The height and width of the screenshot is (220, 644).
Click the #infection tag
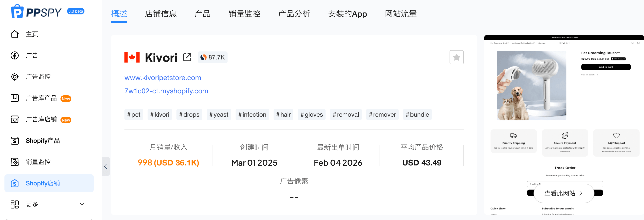pyautogui.click(x=252, y=115)
